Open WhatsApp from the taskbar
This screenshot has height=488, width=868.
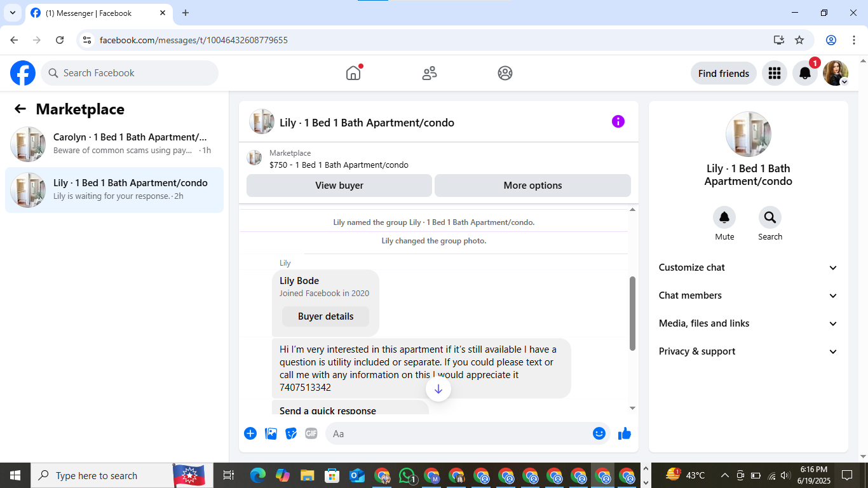tap(407, 475)
